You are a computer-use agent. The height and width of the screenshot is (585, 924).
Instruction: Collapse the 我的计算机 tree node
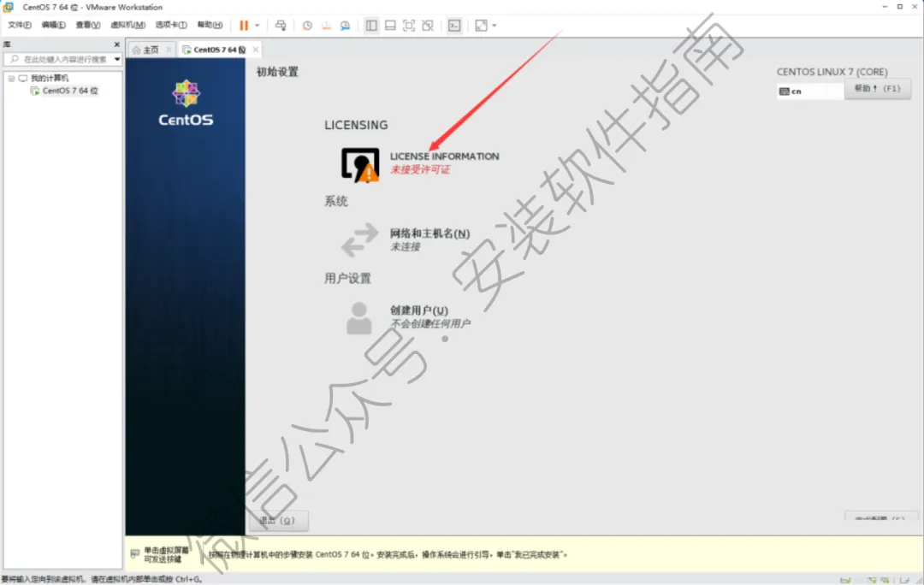(x=11, y=78)
